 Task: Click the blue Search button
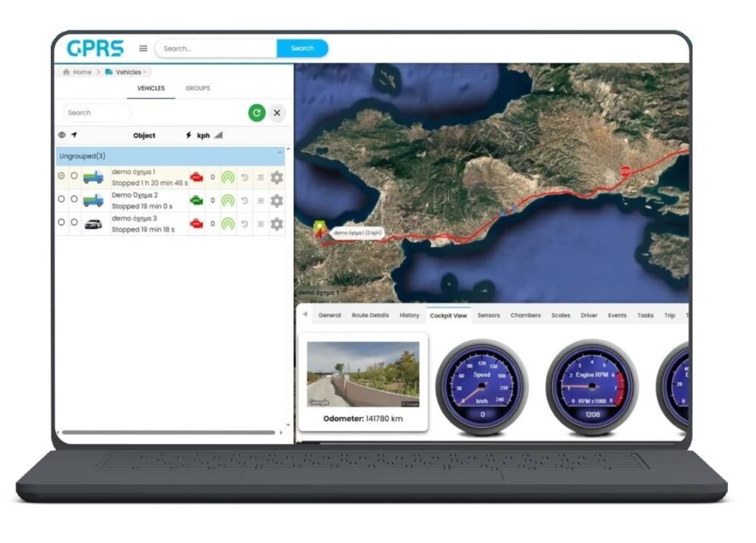pos(302,49)
